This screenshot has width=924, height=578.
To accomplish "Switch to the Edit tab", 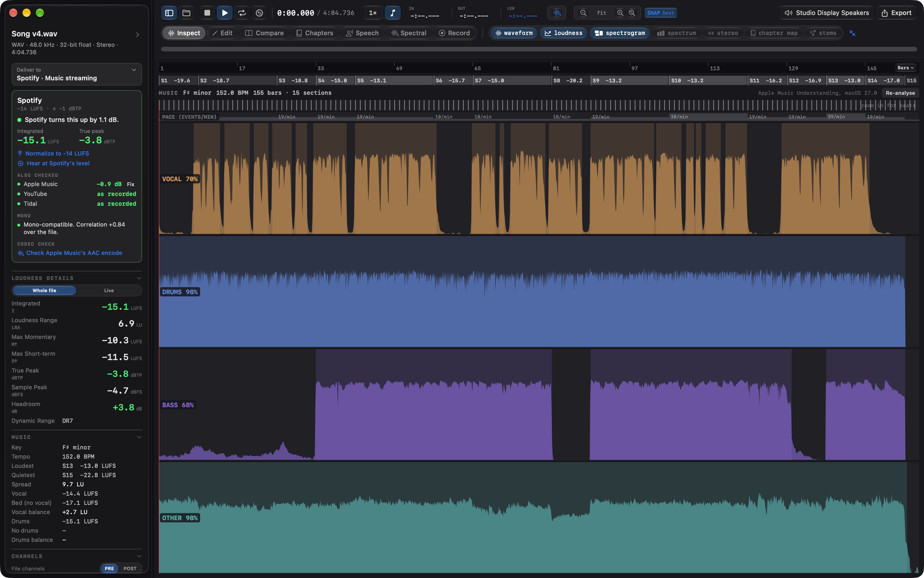I will [222, 33].
